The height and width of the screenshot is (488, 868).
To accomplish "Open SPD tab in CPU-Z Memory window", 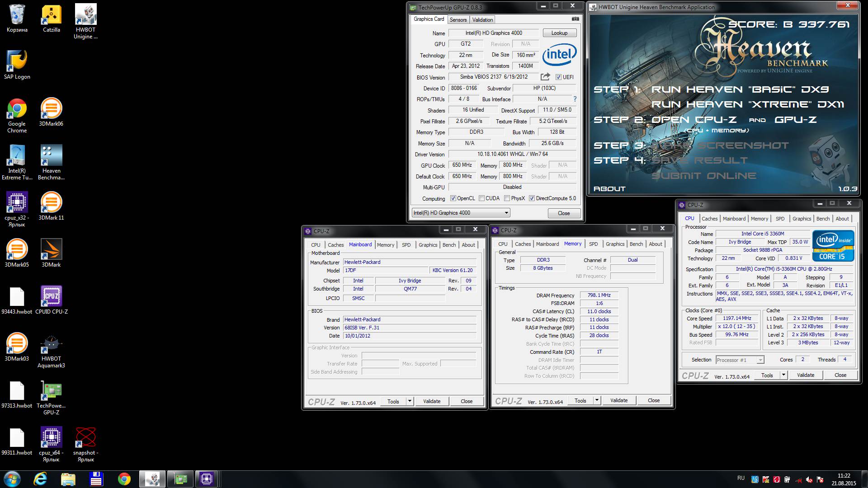I will click(x=593, y=244).
